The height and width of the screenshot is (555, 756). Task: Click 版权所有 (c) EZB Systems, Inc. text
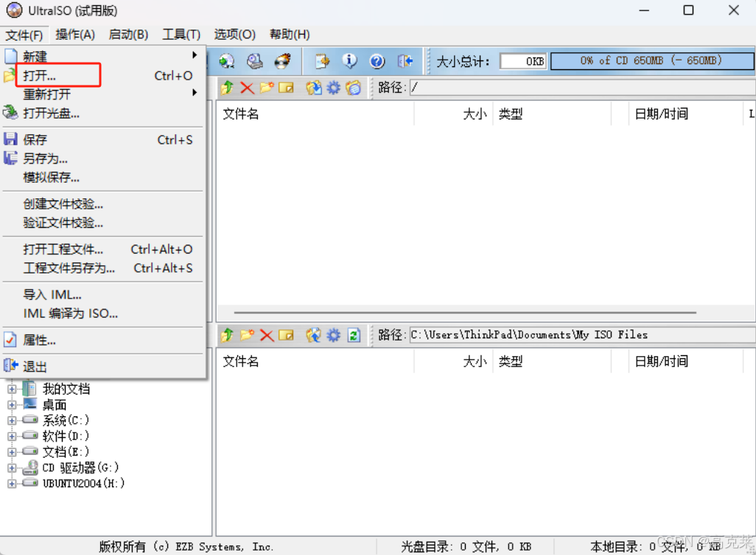186,546
